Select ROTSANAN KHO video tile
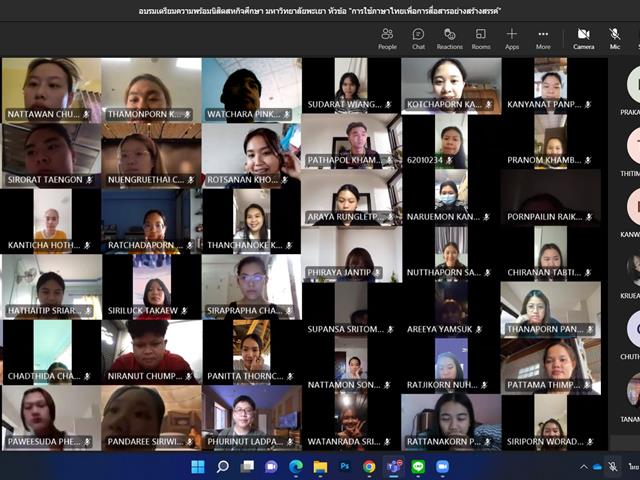This screenshot has width=640, height=480. pos(251,156)
